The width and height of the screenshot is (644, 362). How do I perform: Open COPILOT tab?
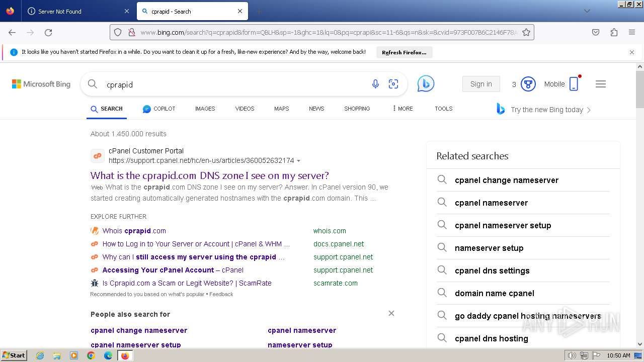click(x=159, y=109)
